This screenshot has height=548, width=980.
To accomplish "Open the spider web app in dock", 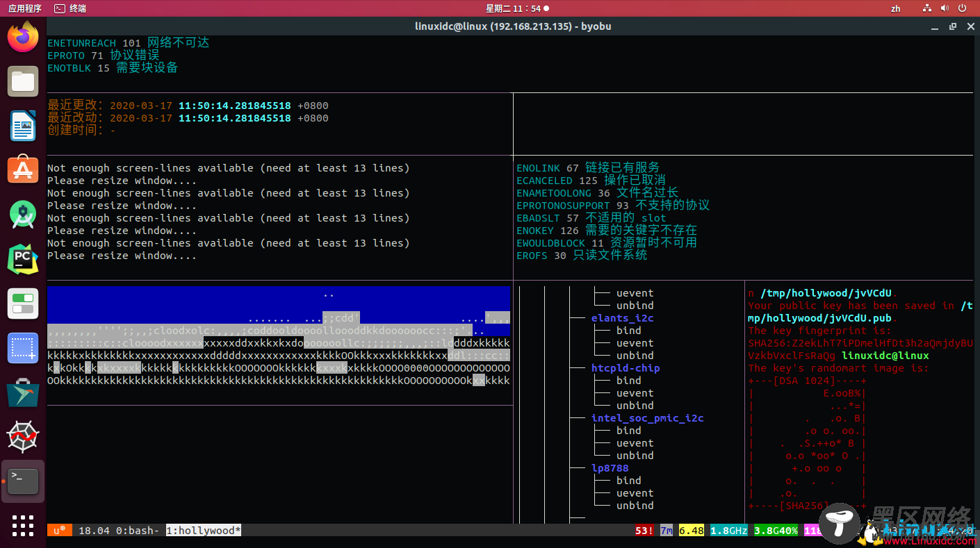I will pyautogui.click(x=23, y=437).
